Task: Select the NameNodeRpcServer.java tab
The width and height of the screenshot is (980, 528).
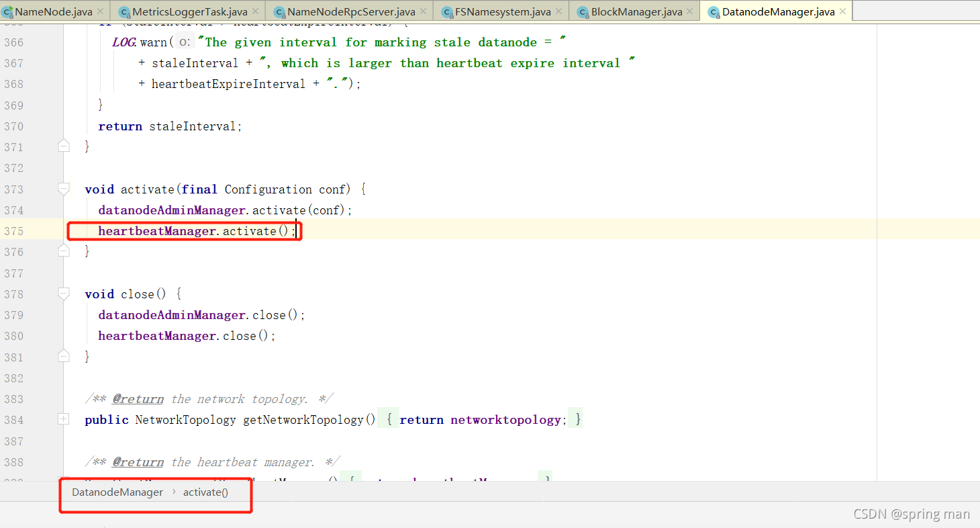Action: pos(349,11)
